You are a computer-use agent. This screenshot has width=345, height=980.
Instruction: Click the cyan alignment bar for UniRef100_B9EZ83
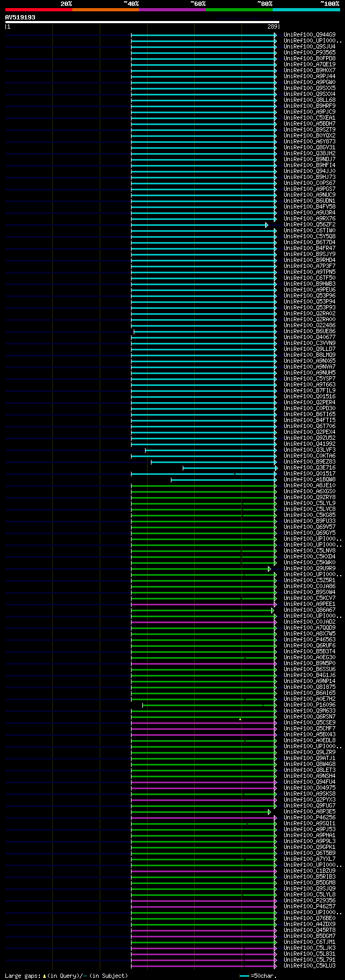coord(213,462)
